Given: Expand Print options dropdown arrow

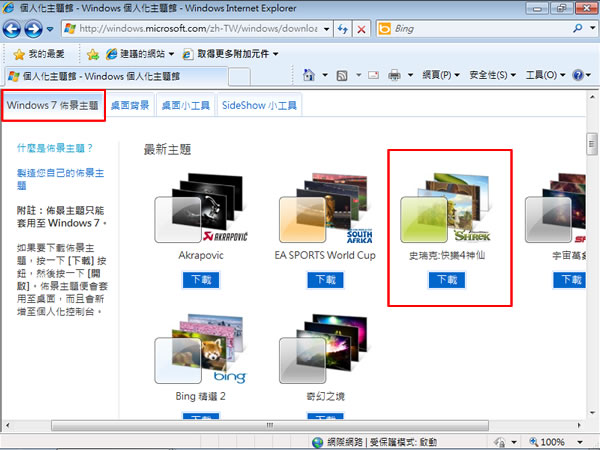Looking at the screenshot, I should [410, 75].
